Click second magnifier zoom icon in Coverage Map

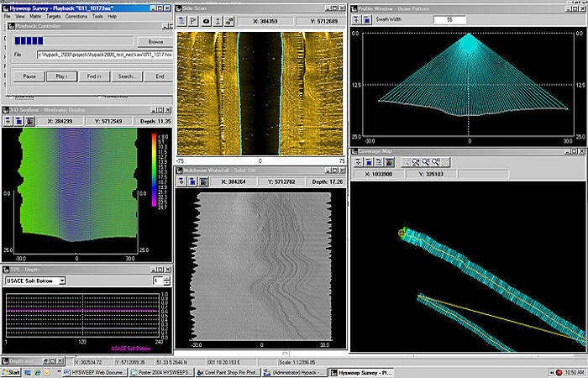tap(425, 162)
